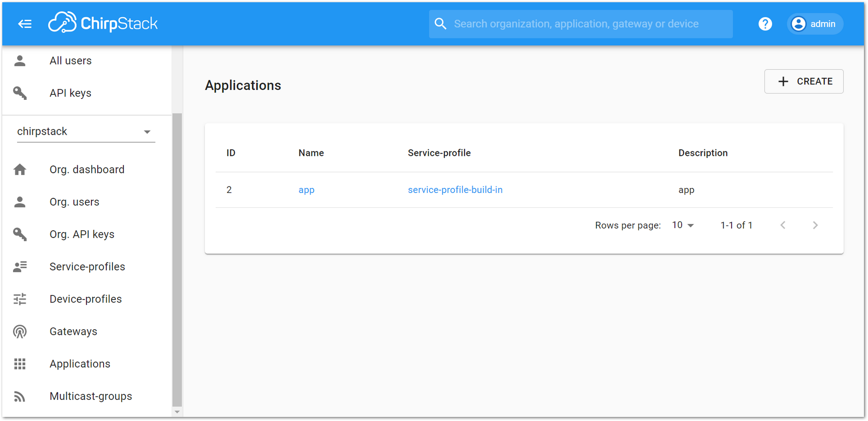Click the Org. dashboard home icon
Image resolution: width=868 pixels, height=421 pixels.
tap(20, 169)
